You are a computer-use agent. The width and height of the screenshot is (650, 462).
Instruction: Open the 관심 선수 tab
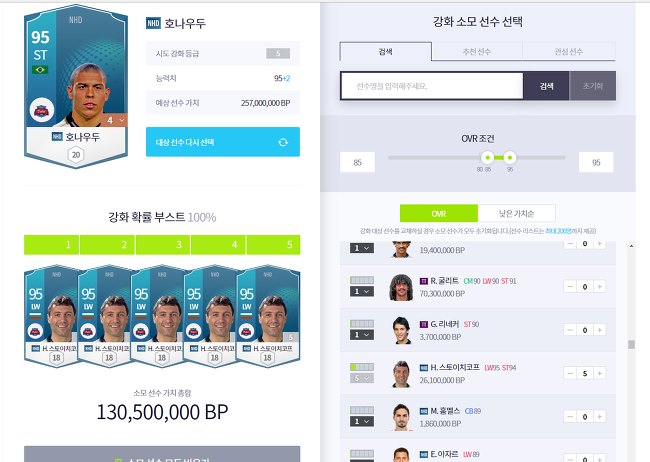click(569, 51)
